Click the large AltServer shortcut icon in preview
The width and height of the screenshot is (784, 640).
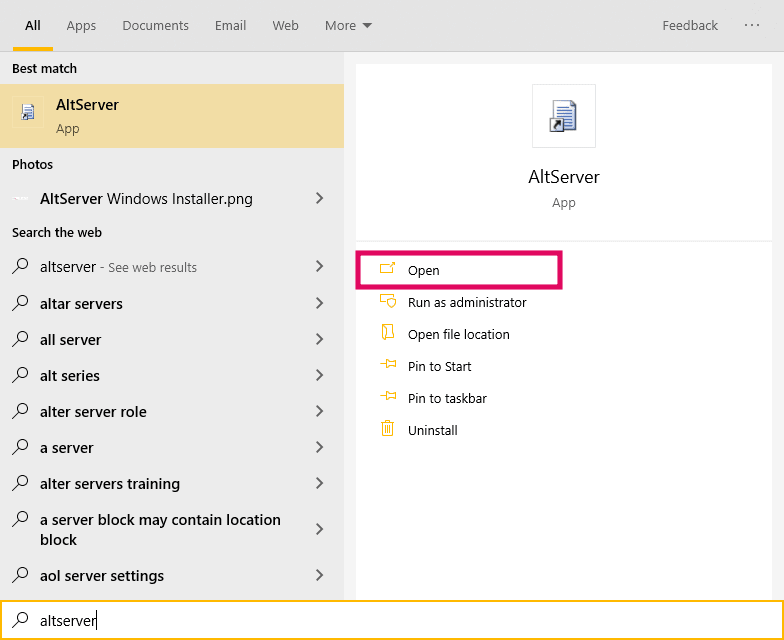(x=564, y=116)
